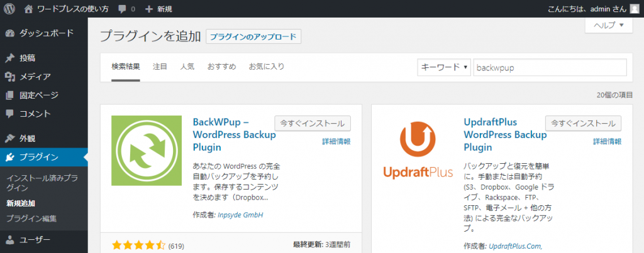Click the ユーザー person icon

point(10,240)
